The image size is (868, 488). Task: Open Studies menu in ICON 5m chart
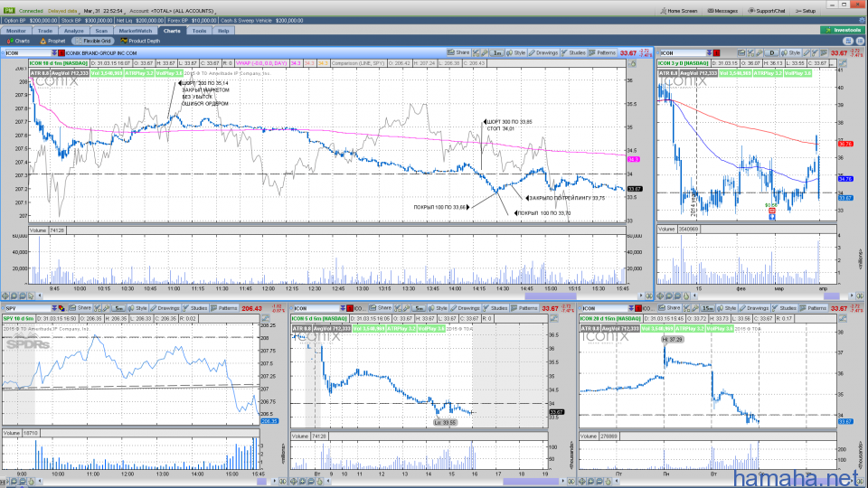495,308
